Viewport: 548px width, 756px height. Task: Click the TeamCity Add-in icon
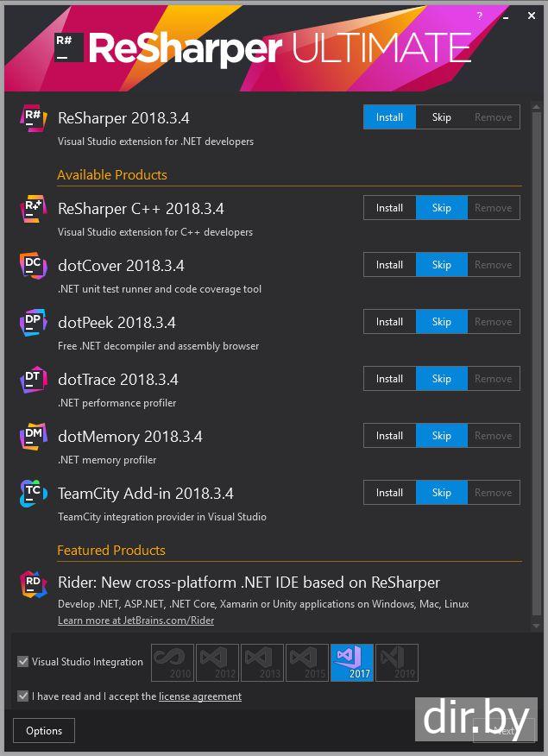[33, 494]
